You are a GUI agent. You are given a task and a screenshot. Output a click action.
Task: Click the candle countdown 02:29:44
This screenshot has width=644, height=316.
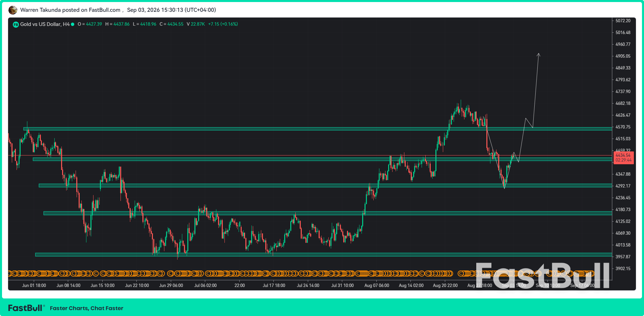623,160
